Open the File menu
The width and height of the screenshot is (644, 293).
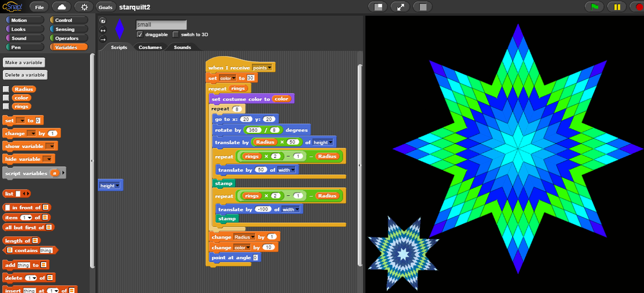pos(39,7)
